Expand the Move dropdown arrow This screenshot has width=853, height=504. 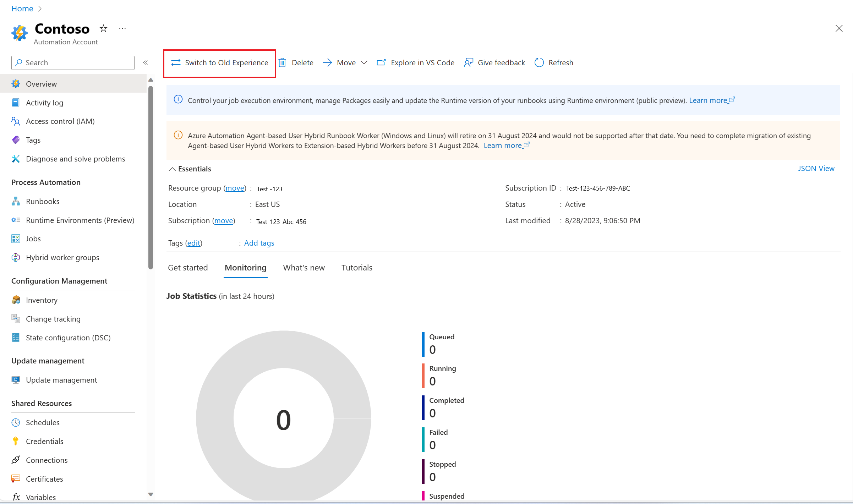pos(364,63)
